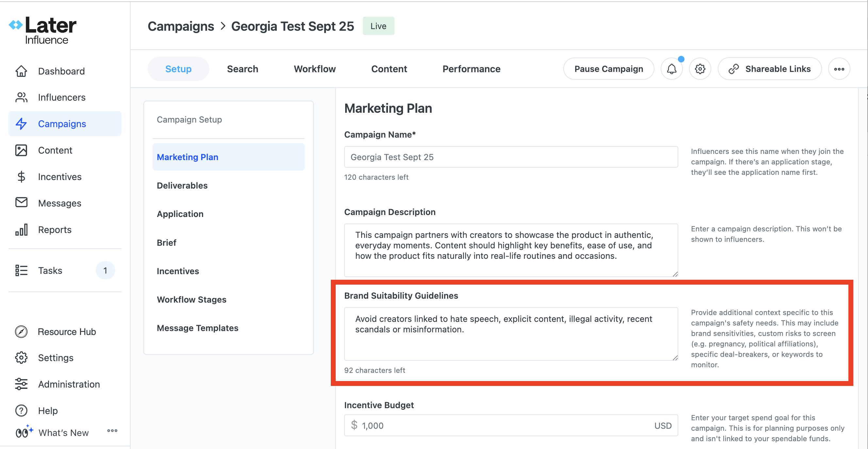Click the Brand Suitability Guidelines text area
The height and width of the screenshot is (449, 868).
[x=510, y=334]
